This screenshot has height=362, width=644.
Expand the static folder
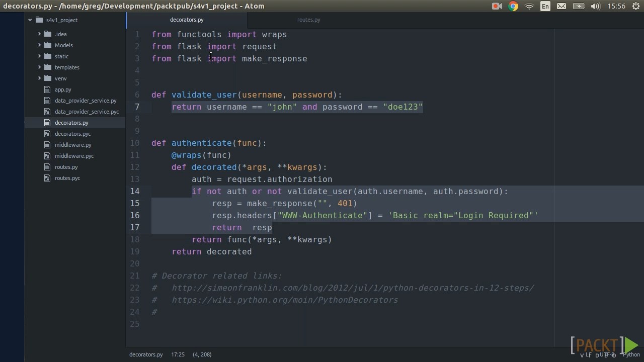tap(40, 56)
